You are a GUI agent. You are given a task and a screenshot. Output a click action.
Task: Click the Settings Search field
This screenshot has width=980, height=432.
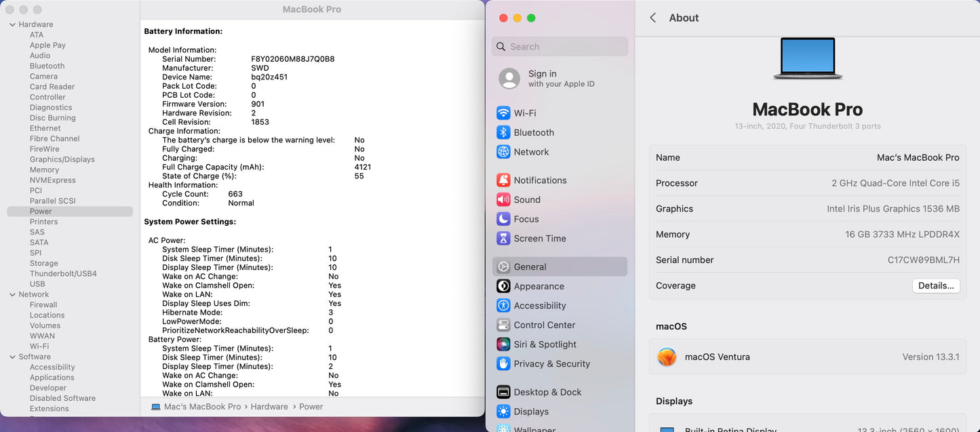pyautogui.click(x=560, y=47)
